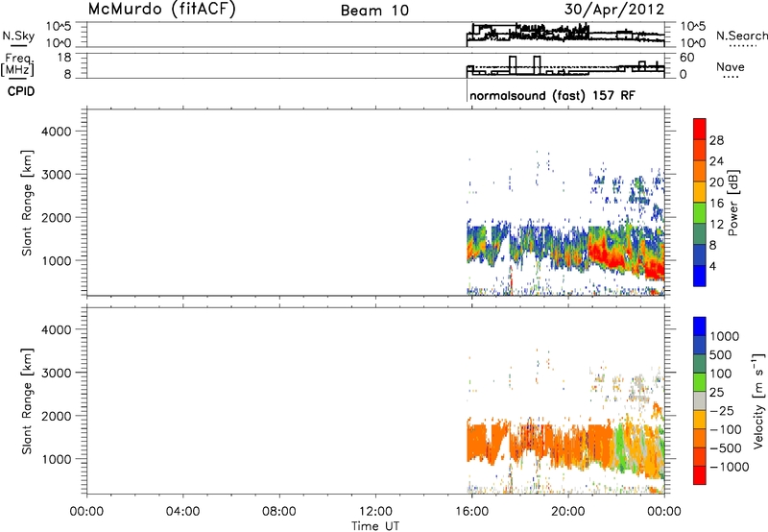Image resolution: width=768 pixels, height=532 pixels.
Task: Click the 'Time UT' axis title
Action: pos(375,526)
